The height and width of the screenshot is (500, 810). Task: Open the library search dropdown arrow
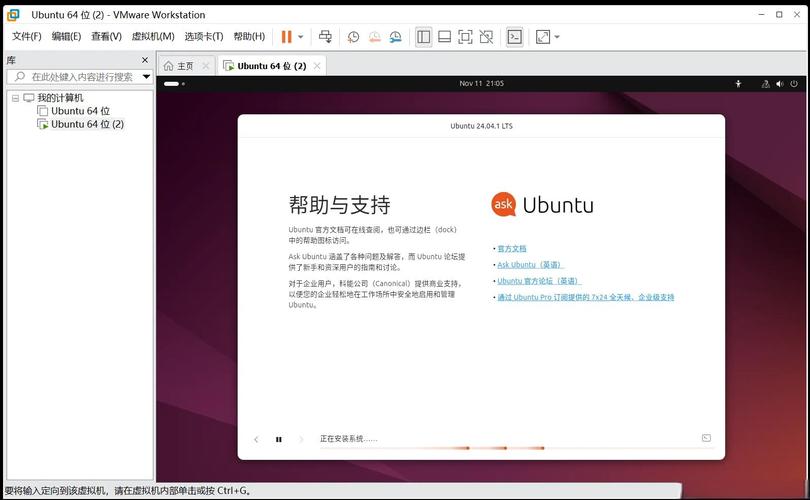(x=147, y=77)
